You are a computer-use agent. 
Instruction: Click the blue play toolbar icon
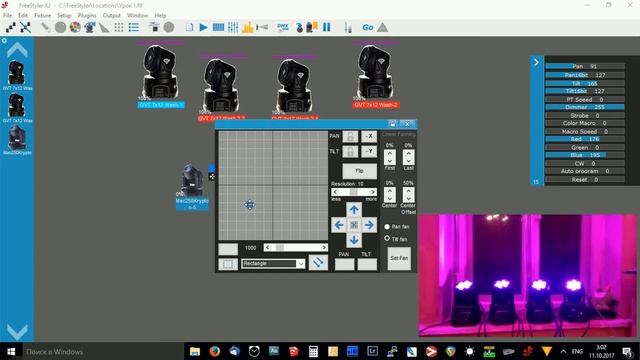tap(203, 27)
